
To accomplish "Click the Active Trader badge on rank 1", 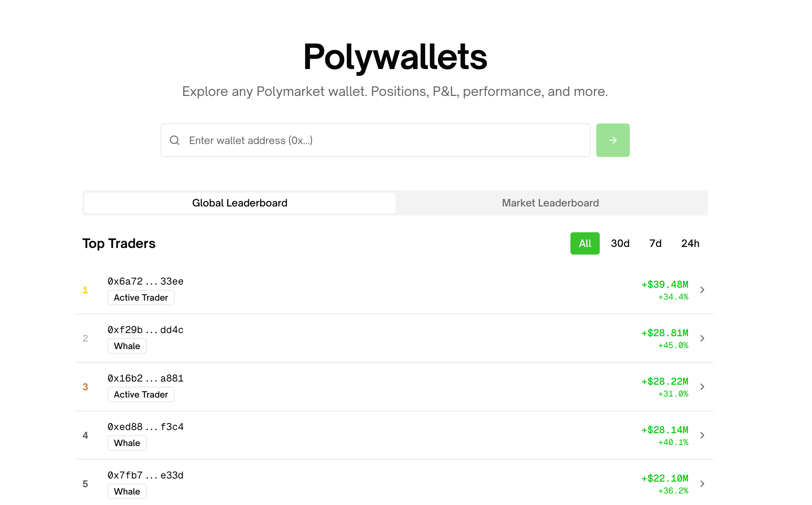I will pos(141,297).
